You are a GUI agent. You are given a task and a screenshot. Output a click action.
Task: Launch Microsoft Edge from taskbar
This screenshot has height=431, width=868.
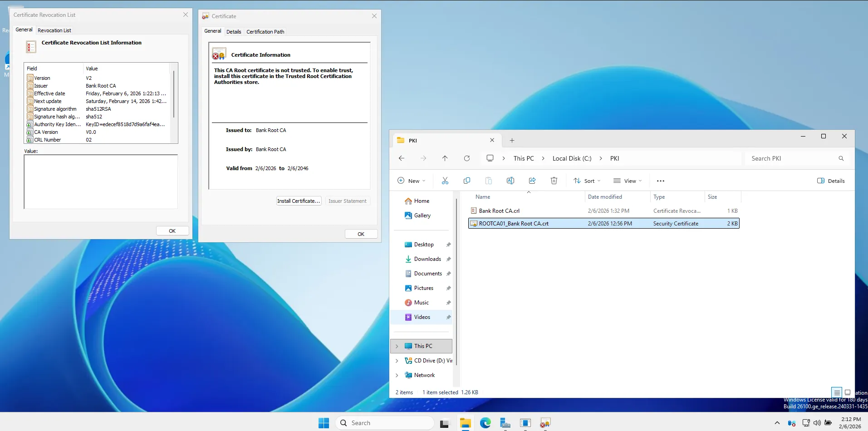[x=485, y=423]
